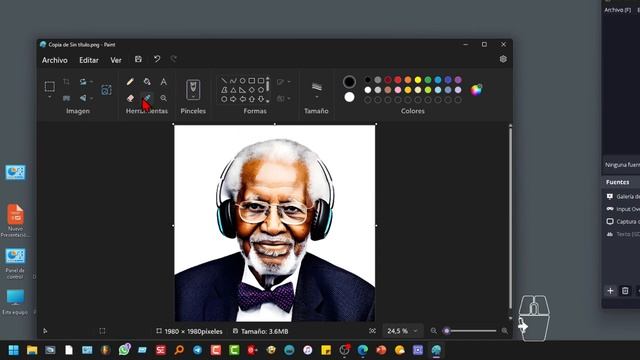
Task: Click the fit to window icon
Action: pyautogui.click(x=372, y=331)
